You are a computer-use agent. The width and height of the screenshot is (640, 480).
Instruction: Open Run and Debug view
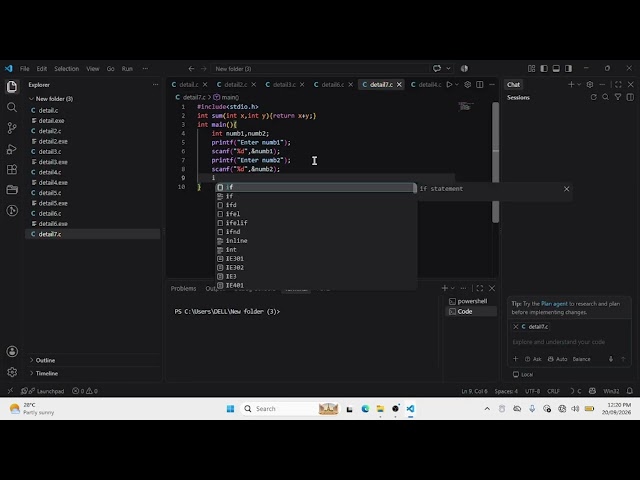click(12, 149)
